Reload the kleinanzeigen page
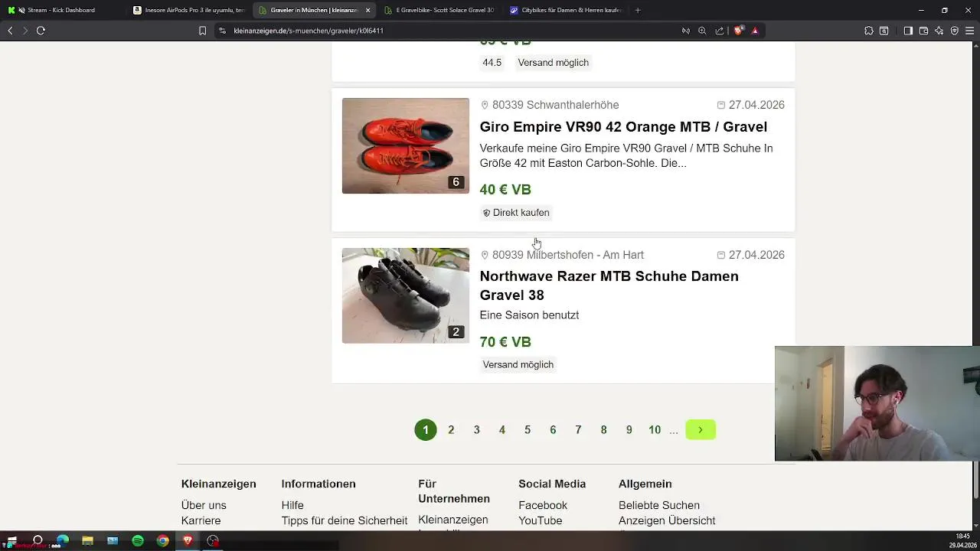Viewport: 980px width, 551px height. 41,31
